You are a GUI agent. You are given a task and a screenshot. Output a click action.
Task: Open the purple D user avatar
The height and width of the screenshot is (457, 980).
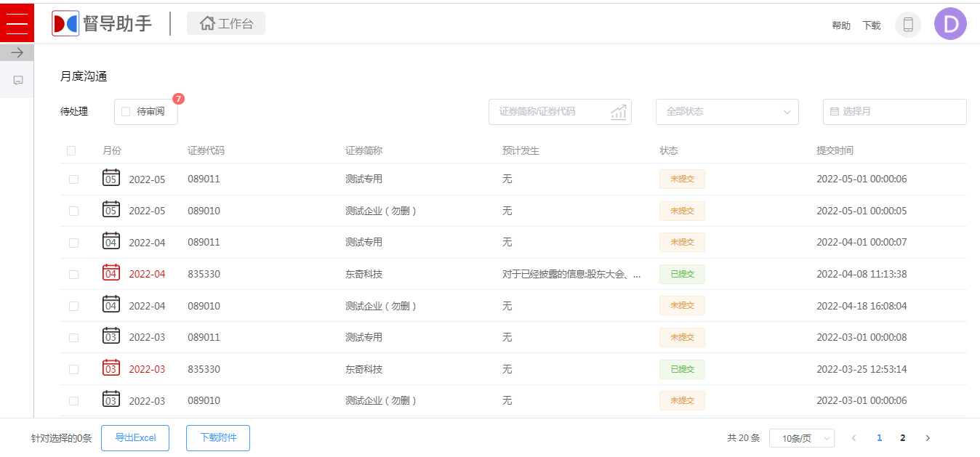950,24
